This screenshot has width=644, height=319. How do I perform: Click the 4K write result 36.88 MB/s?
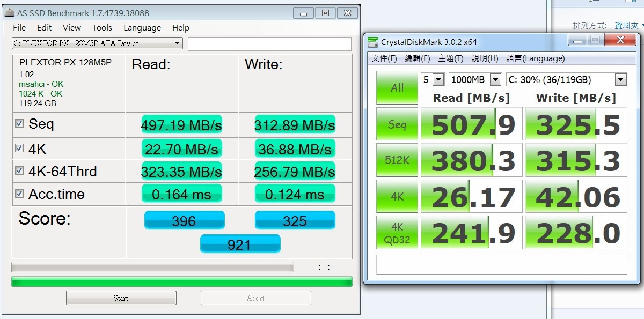295,149
